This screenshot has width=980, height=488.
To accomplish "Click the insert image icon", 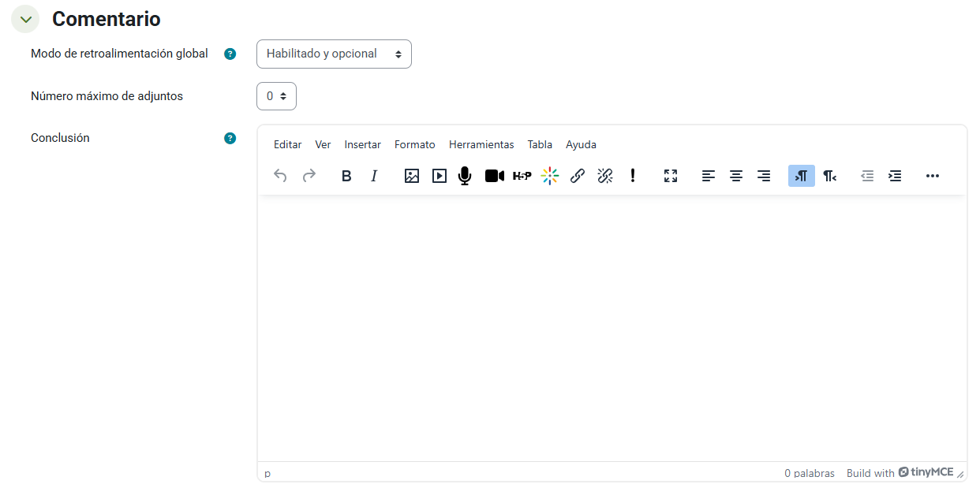I will pyautogui.click(x=411, y=176).
